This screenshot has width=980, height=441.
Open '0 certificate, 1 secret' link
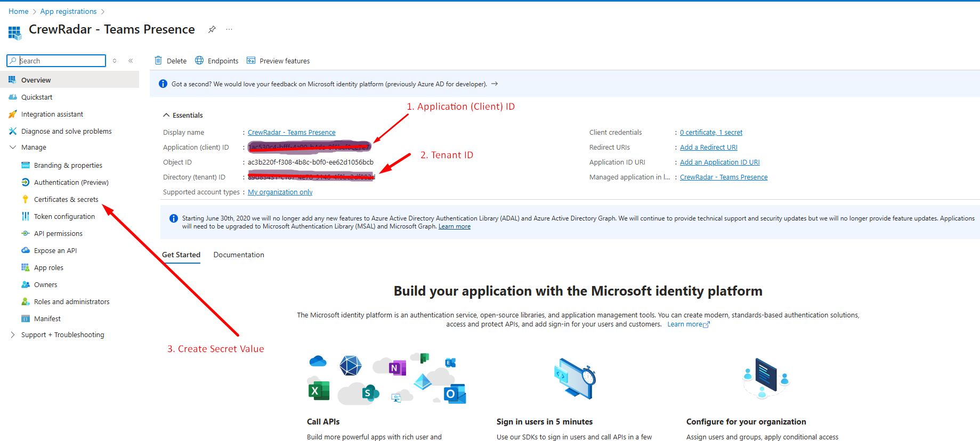(x=711, y=132)
